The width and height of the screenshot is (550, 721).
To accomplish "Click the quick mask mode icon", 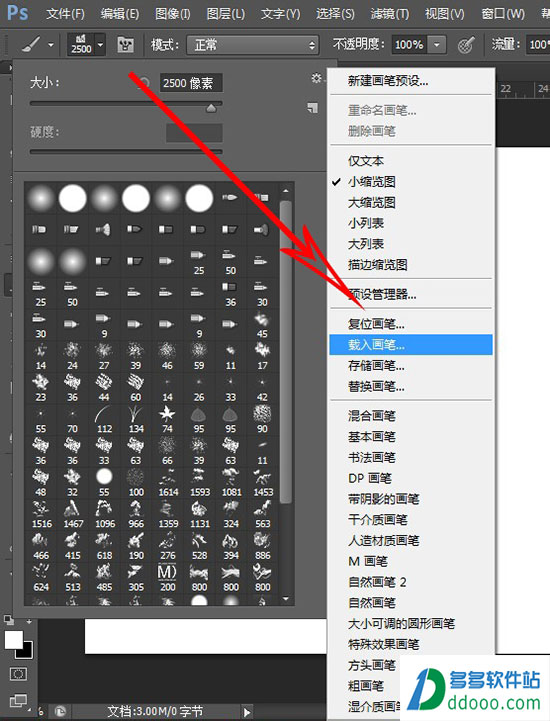I will 18,674.
